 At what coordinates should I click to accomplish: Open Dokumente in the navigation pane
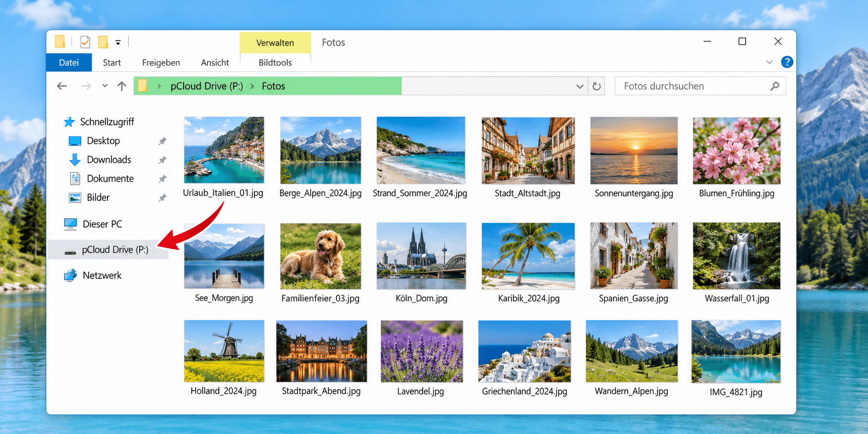click(110, 179)
